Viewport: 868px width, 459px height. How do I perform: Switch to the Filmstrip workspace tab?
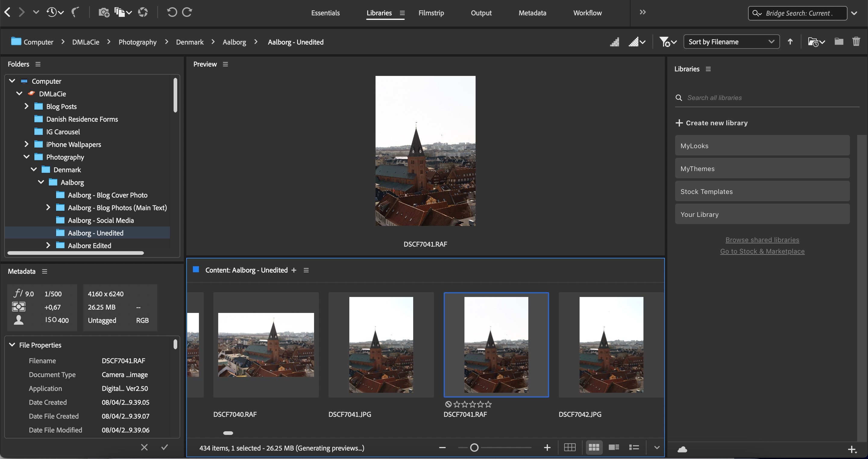click(x=431, y=13)
